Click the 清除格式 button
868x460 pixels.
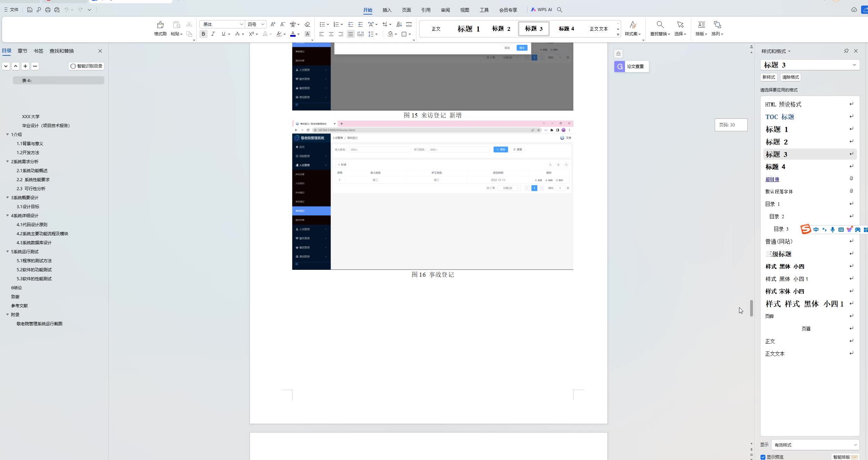790,77
